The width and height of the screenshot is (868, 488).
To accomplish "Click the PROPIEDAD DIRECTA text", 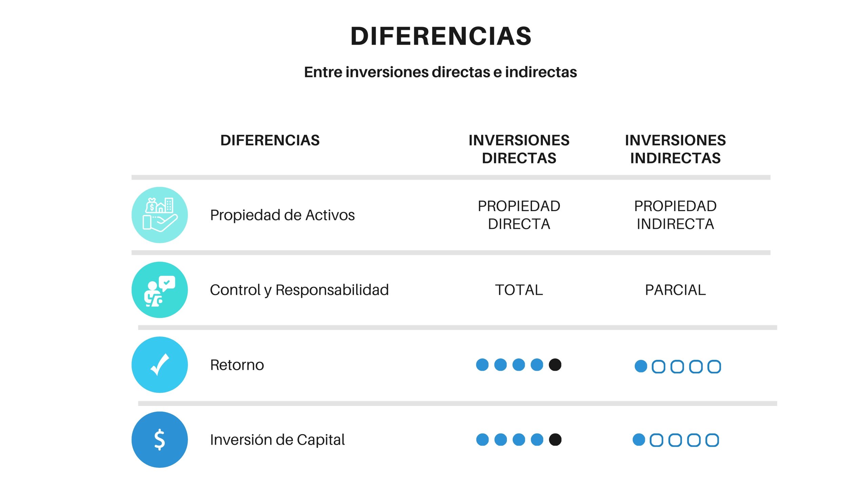I will coord(519,215).
